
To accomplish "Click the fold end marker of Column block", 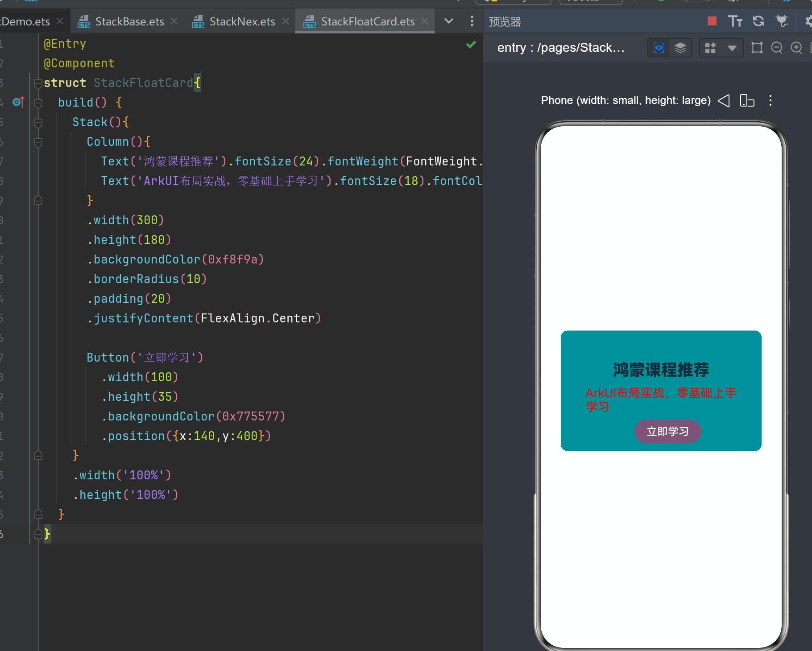I will tap(38, 201).
